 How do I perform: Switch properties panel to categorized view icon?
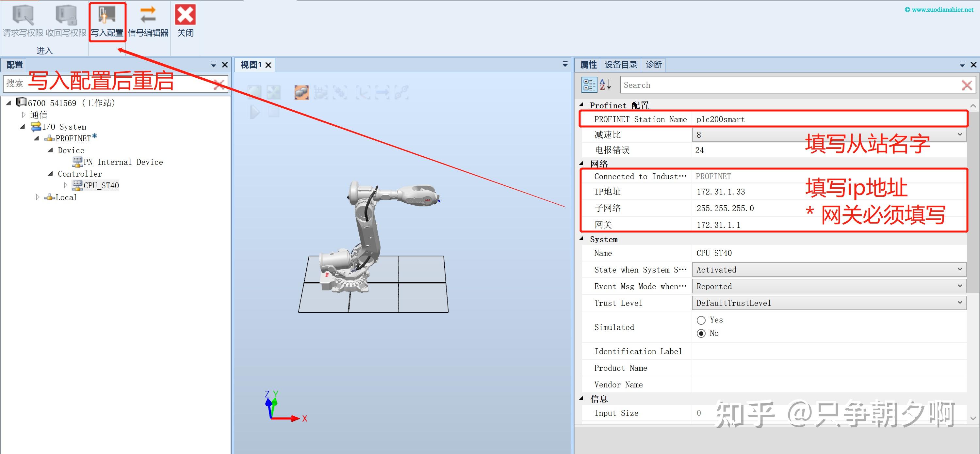[x=589, y=85]
